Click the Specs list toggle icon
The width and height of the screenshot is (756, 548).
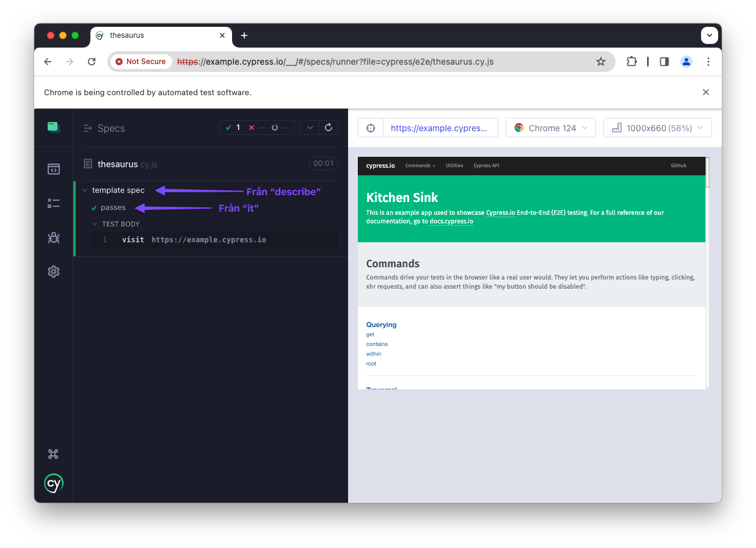point(87,128)
